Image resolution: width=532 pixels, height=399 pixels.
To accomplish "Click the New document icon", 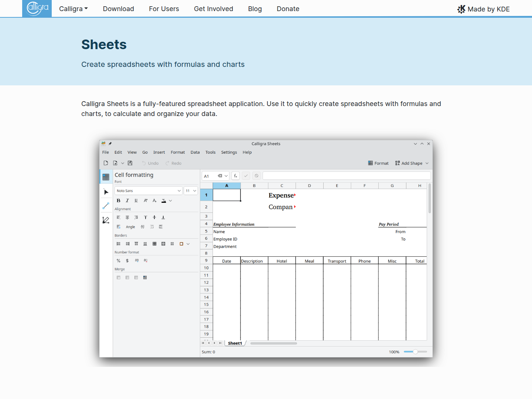I will click(106, 163).
